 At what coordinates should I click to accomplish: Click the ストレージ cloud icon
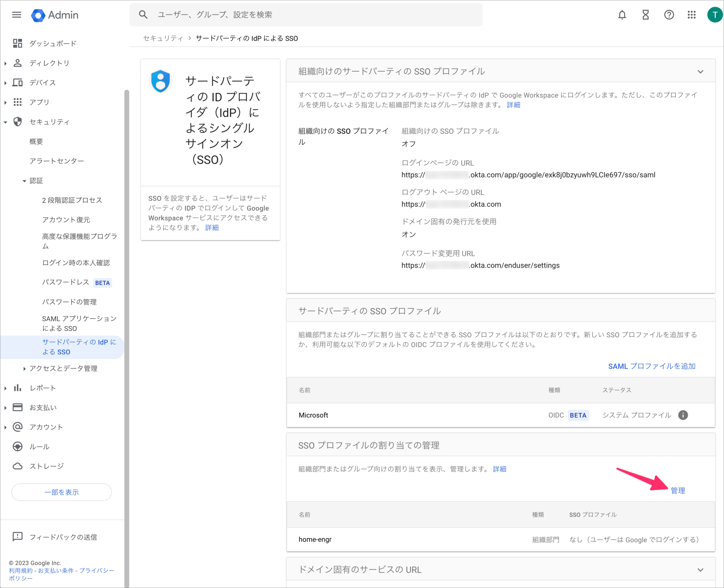(17, 466)
